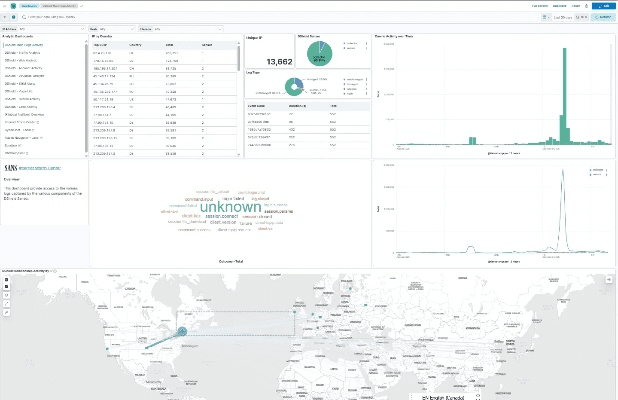Click Full screen in the top menu

538,5
